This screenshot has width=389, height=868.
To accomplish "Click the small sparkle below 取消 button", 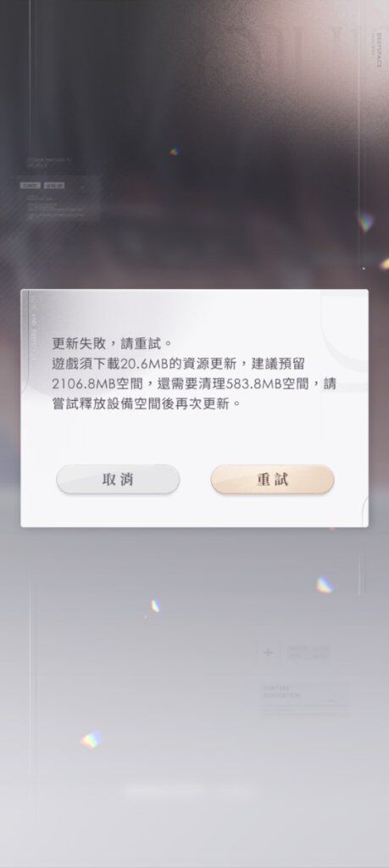I will [155, 606].
